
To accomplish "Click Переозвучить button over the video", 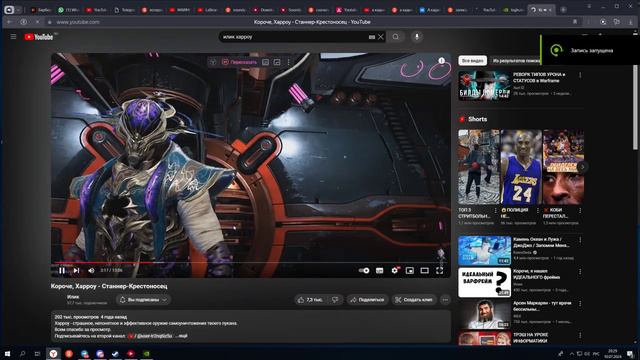I will tap(239, 62).
